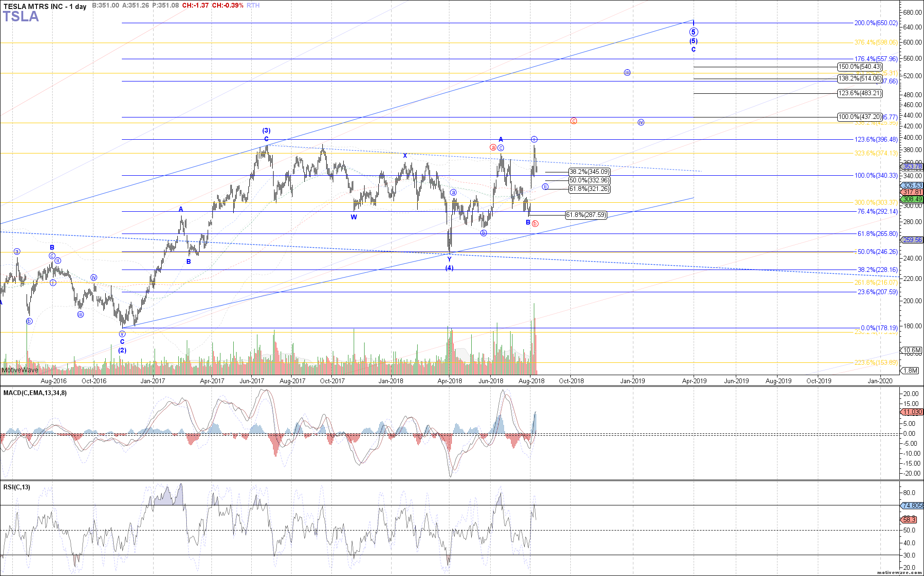Click the TSLA ticker symbol heading
Screen dimensions: 924x576
pyautogui.click(x=21, y=17)
